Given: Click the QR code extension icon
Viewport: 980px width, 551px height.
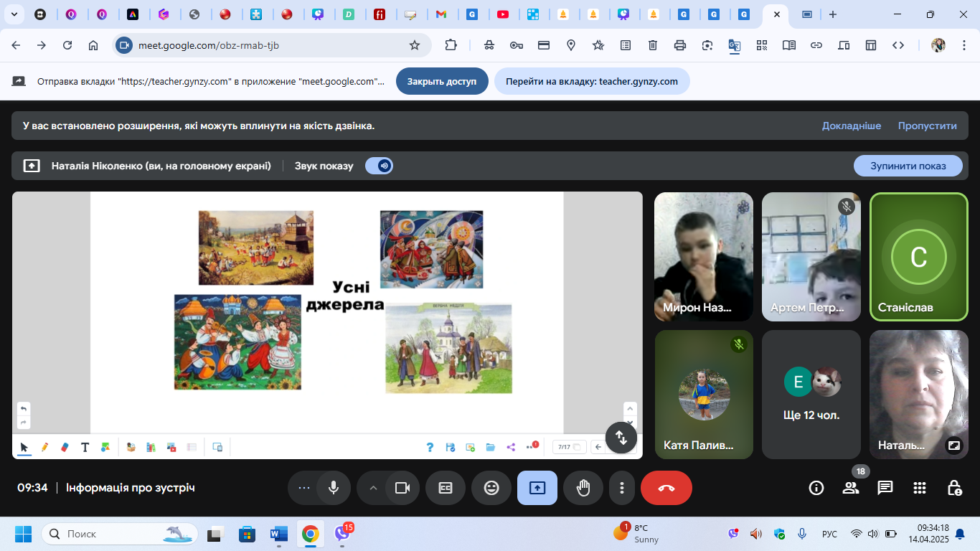Looking at the screenshot, I should pyautogui.click(x=762, y=45).
